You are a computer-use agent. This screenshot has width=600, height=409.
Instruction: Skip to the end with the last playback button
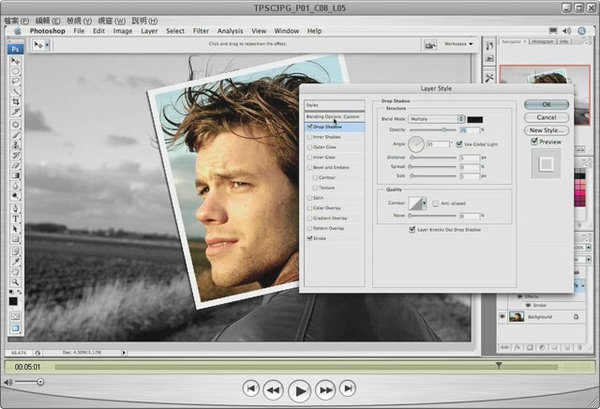347,389
